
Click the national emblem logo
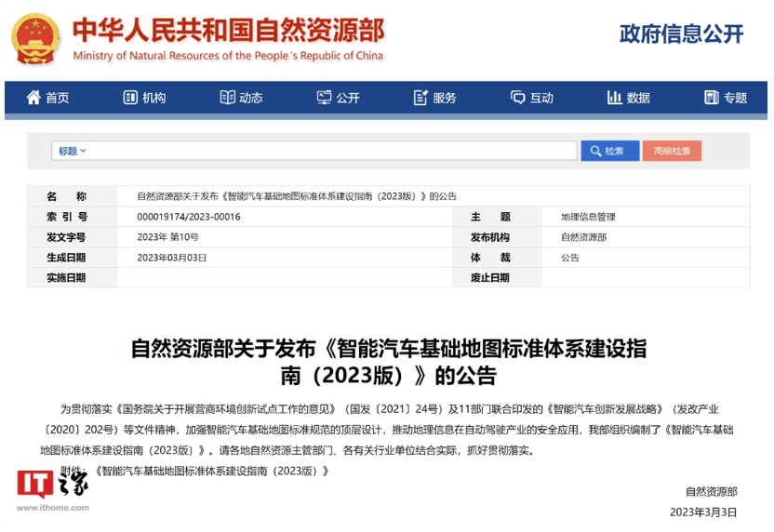[x=35, y=39]
